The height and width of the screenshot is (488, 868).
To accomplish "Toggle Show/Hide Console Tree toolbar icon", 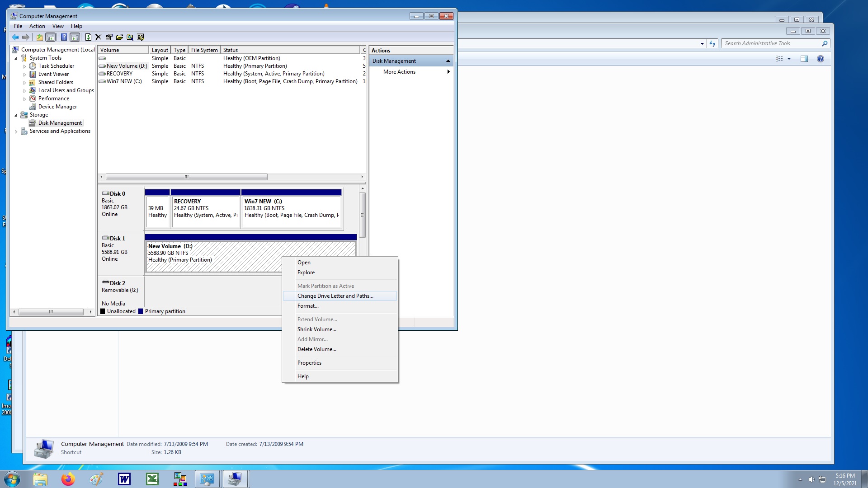I will [51, 37].
